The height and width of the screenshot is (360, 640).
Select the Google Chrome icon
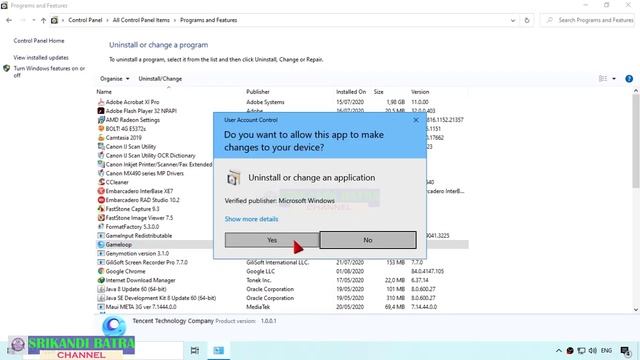coord(101,271)
